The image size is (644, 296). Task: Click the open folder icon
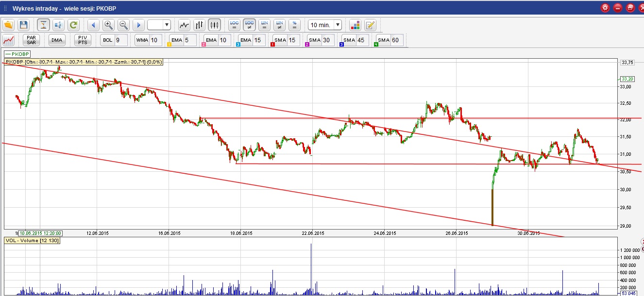point(9,25)
